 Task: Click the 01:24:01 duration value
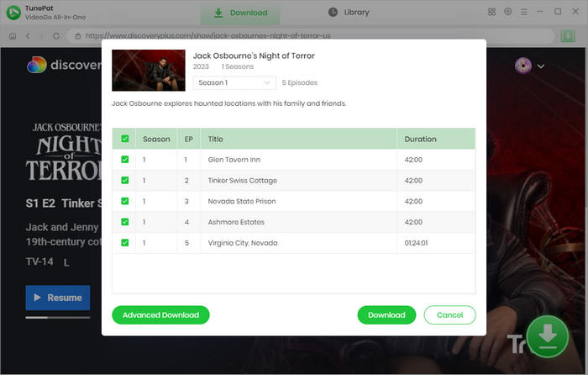(416, 243)
